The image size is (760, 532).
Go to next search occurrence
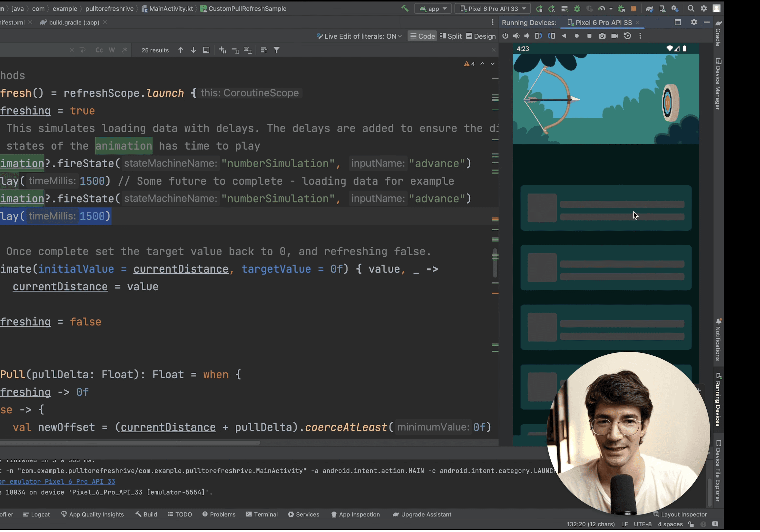(x=193, y=50)
